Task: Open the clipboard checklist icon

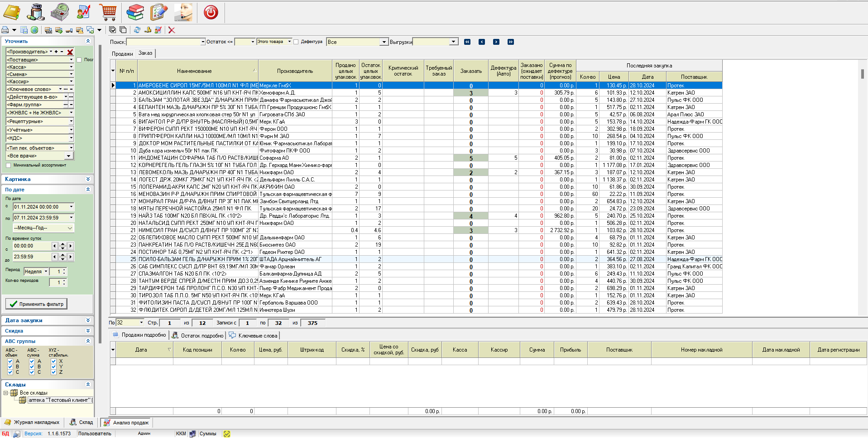Action: click(x=158, y=12)
